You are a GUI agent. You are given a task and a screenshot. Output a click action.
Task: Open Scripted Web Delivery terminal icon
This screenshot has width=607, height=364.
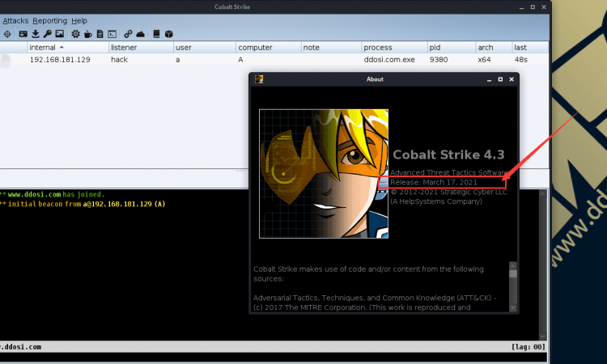tap(112, 34)
